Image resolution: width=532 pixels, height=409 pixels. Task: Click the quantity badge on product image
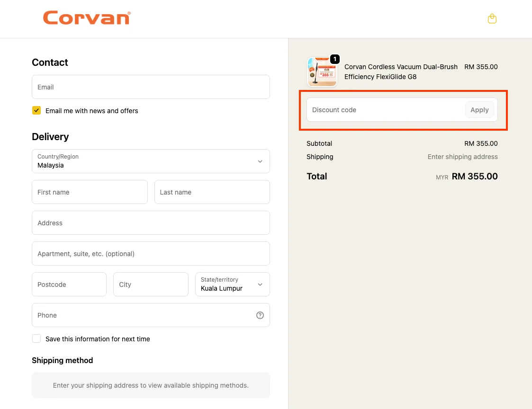pyautogui.click(x=335, y=59)
